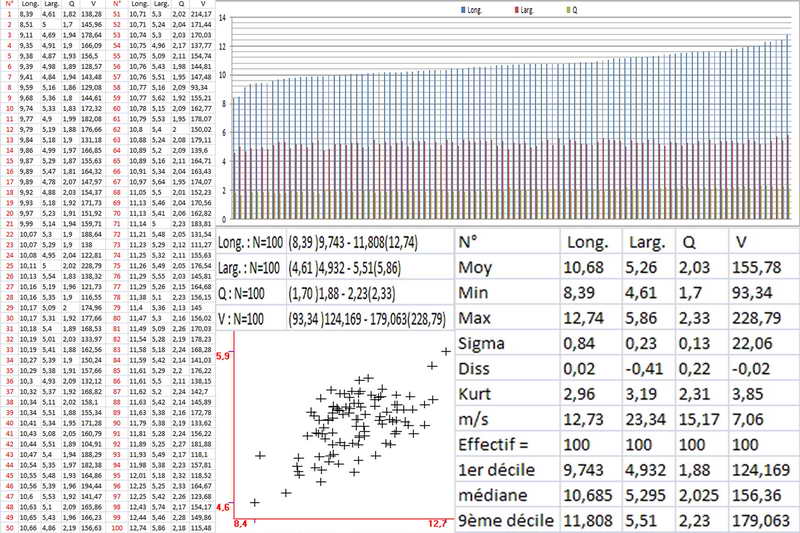Click the 'Diss' row label
Viewport: 800px width, 533px height.
click(474, 369)
